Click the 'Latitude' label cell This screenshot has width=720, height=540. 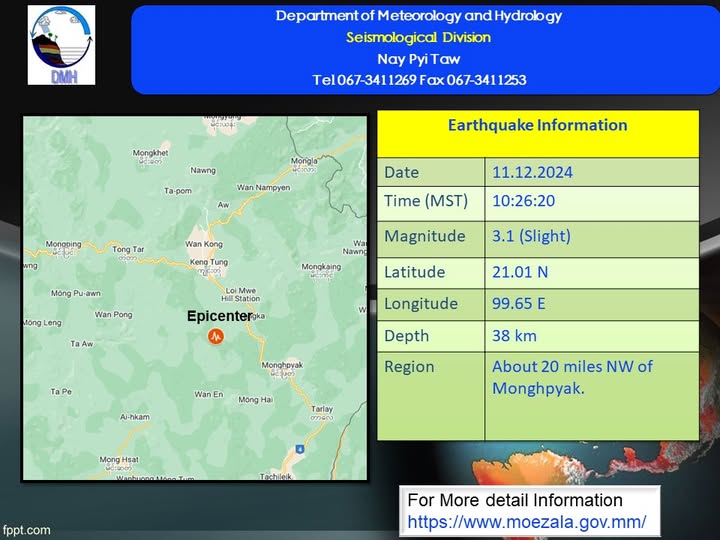[x=431, y=273]
